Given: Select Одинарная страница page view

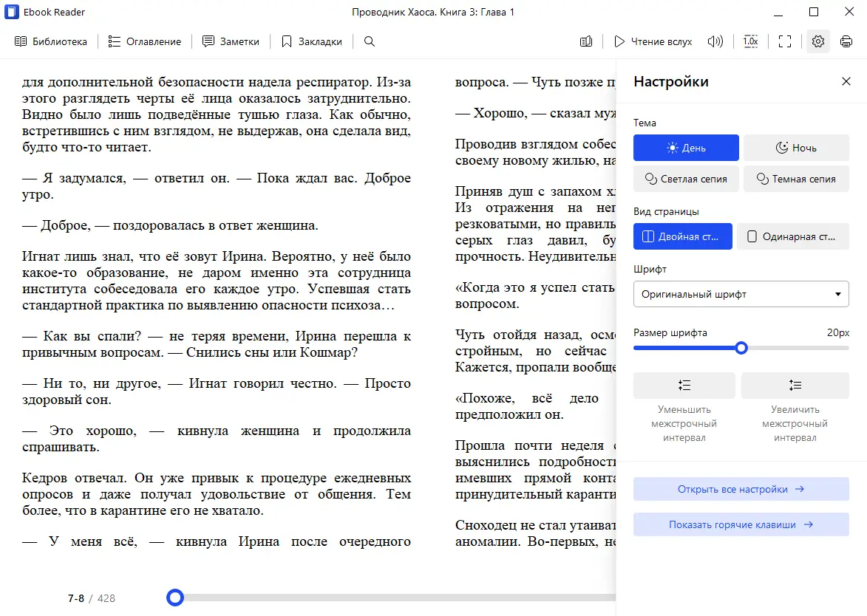Looking at the screenshot, I should [x=793, y=236].
